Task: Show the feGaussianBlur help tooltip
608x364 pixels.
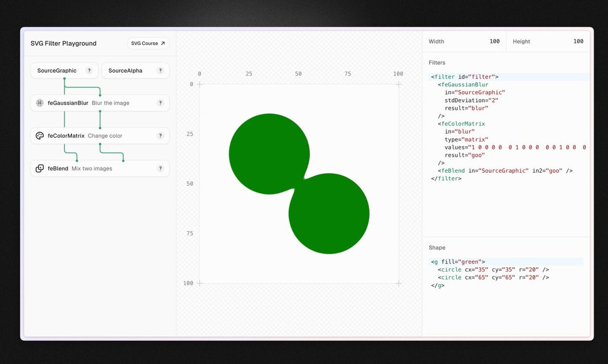Action: coord(160,103)
